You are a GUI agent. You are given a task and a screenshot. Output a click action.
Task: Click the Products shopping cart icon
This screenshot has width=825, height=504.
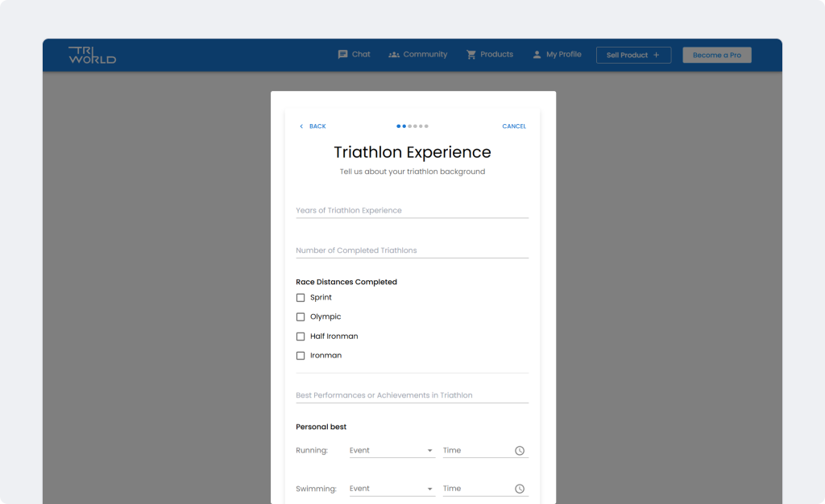point(471,54)
